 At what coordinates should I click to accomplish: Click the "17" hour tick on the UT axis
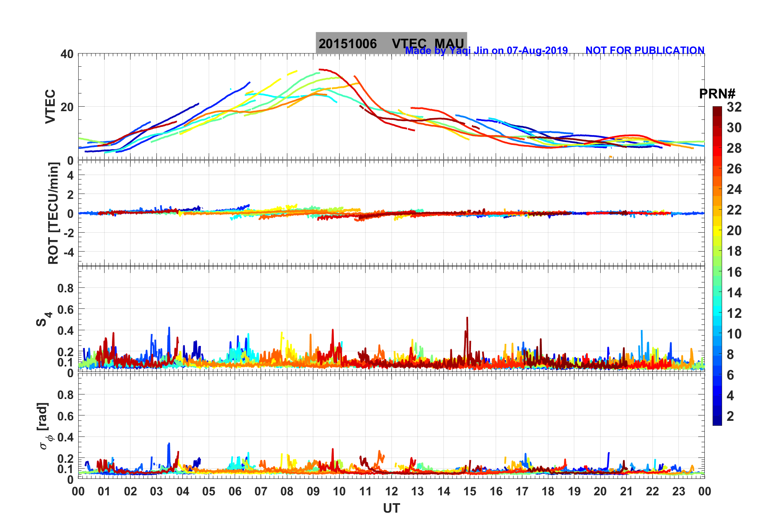[522, 491]
